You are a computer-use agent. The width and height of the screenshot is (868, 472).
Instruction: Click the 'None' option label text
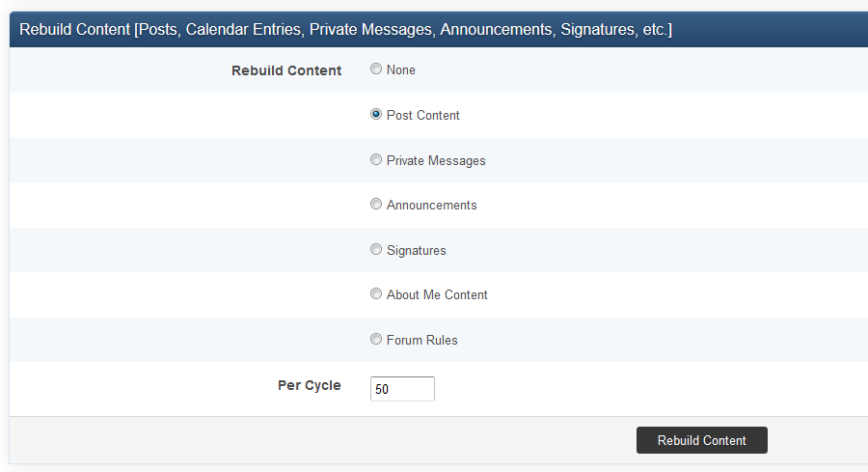tap(401, 70)
